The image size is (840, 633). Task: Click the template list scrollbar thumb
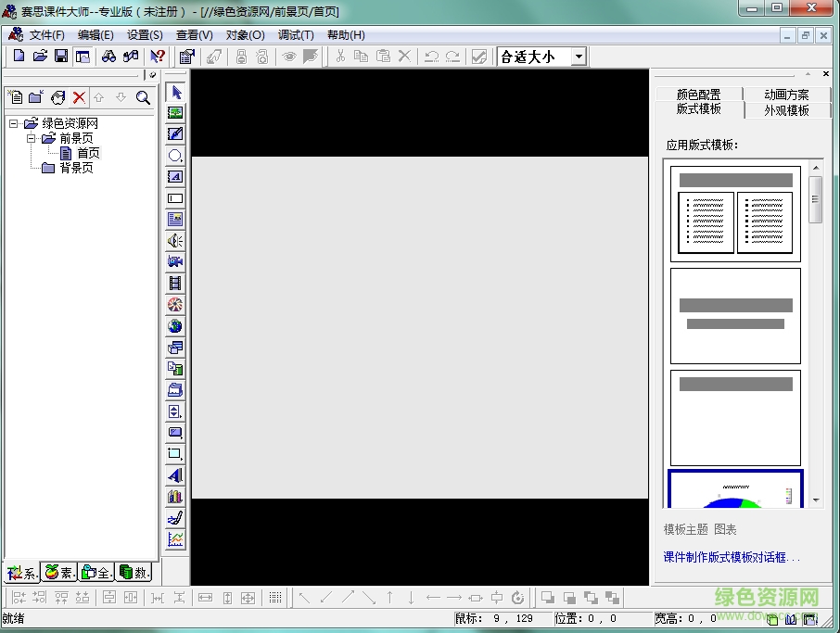(815, 199)
